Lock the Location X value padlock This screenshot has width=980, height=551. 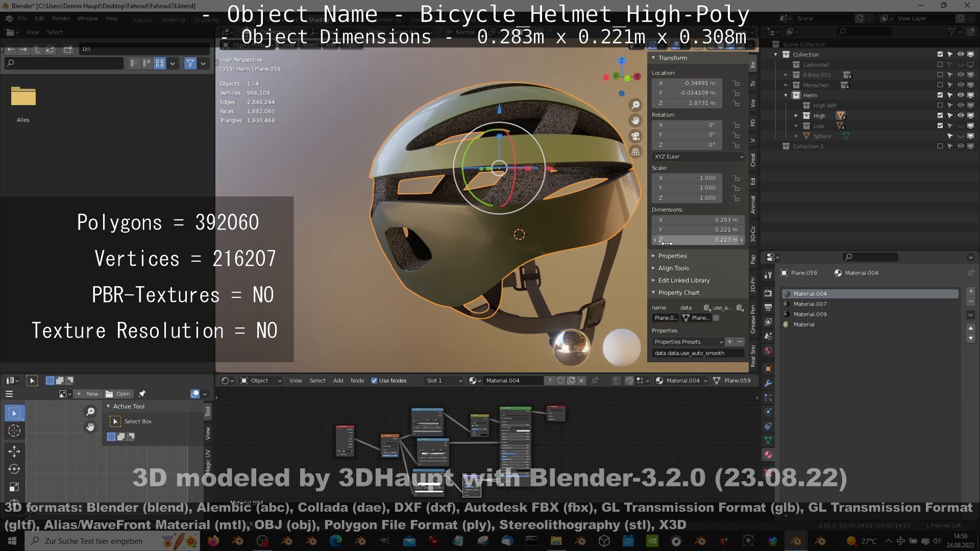pyautogui.click(x=736, y=83)
